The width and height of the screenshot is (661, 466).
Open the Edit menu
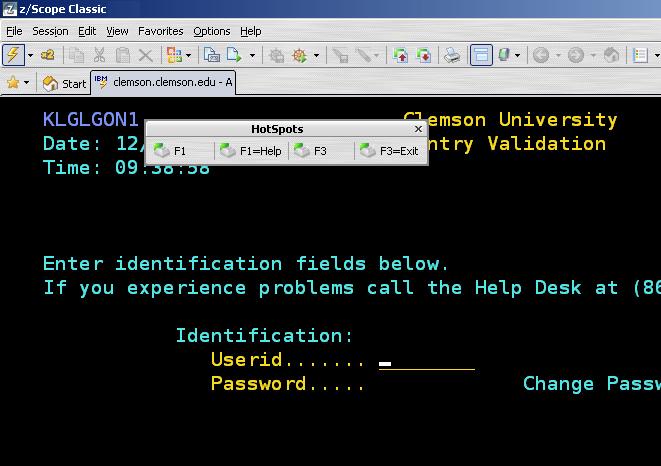coord(87,31)
